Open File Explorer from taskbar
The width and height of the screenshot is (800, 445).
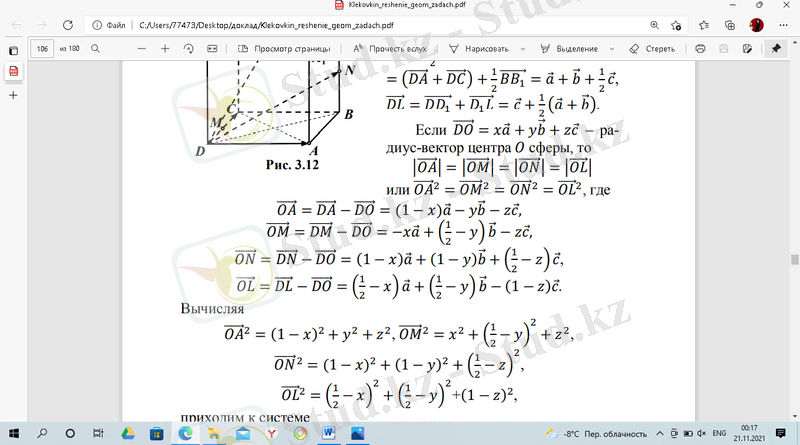point(214,433)
